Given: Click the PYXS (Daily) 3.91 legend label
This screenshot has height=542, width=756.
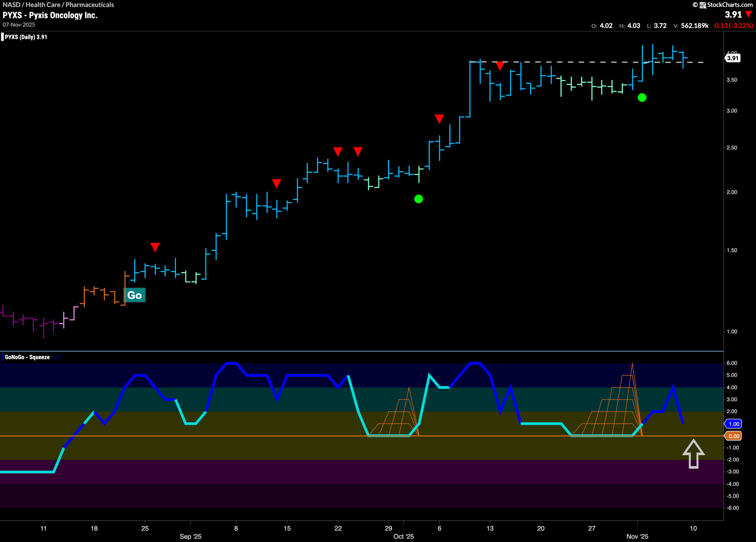Looking at the screenshot, I should click(26, 37).
